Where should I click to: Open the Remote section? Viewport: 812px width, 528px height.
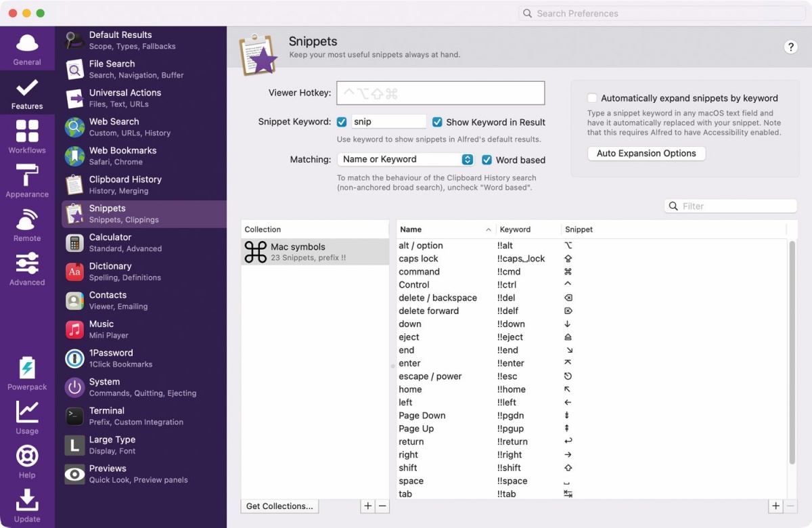click(27, 225)
